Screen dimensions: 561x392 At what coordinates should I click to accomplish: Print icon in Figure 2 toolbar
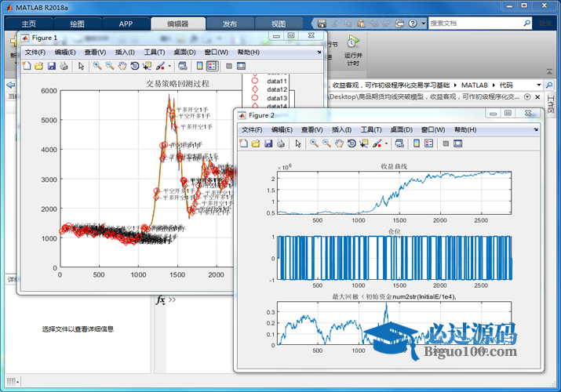(x=281, y=143)
